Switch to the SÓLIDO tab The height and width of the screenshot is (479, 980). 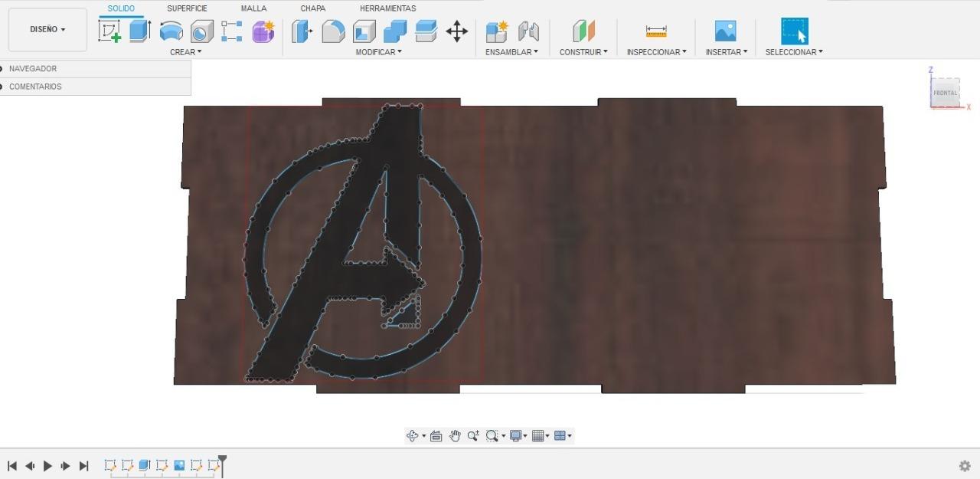[x=121, y=8]
